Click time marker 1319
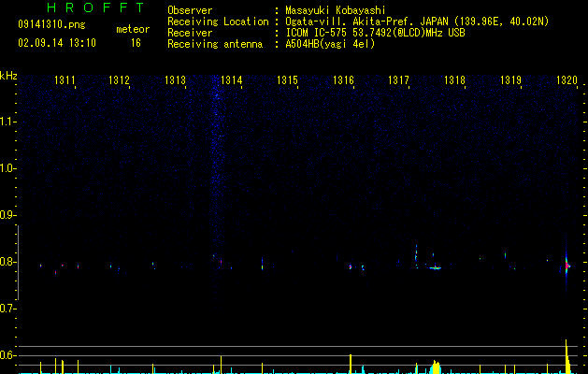 pos(510,80)
